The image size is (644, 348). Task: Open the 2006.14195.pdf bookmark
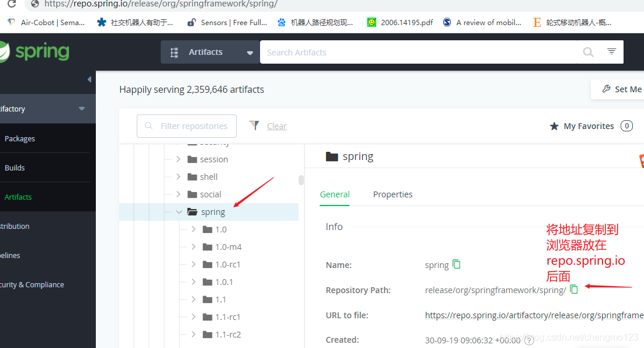(x=400, y=23)
